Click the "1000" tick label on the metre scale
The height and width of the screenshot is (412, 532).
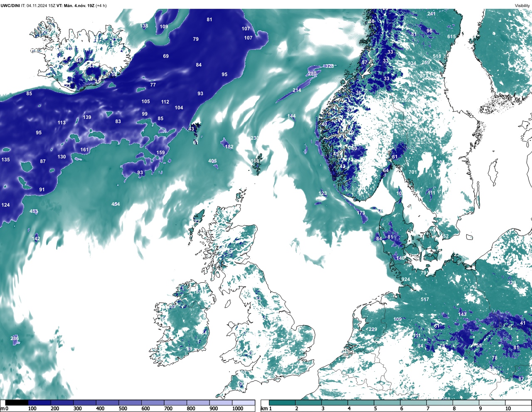238,409
